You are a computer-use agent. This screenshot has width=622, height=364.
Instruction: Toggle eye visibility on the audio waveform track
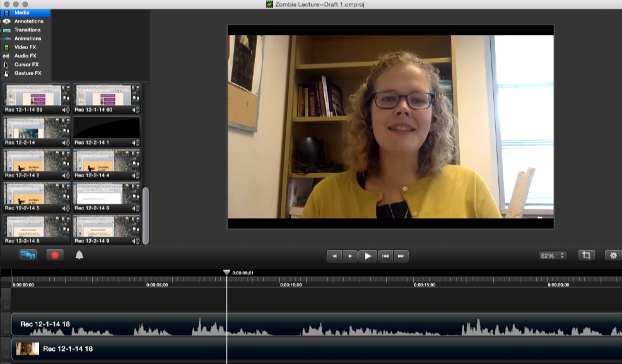[x=6, y=322]
